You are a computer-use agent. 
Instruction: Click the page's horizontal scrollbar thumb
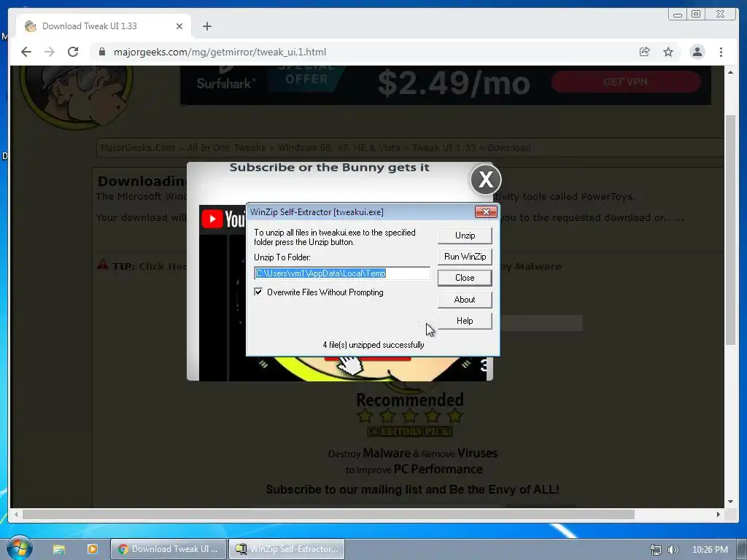pyautogui.click(x=328, y=514)
